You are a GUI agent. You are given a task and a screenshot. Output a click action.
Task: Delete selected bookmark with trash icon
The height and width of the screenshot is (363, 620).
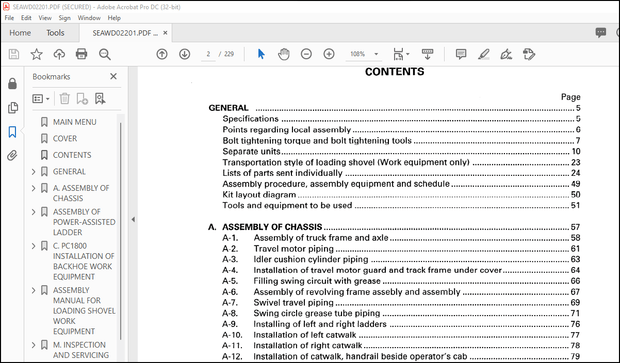click(64, 98)
